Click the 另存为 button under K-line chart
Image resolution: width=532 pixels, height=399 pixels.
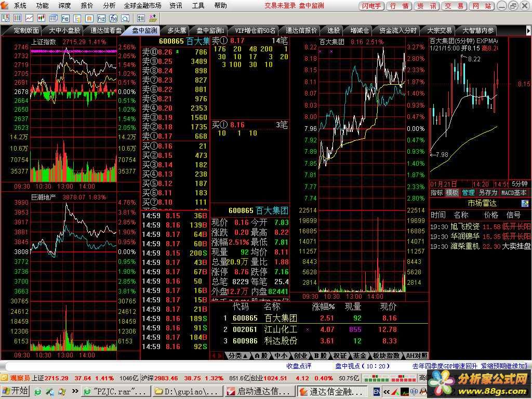[488, 193]
